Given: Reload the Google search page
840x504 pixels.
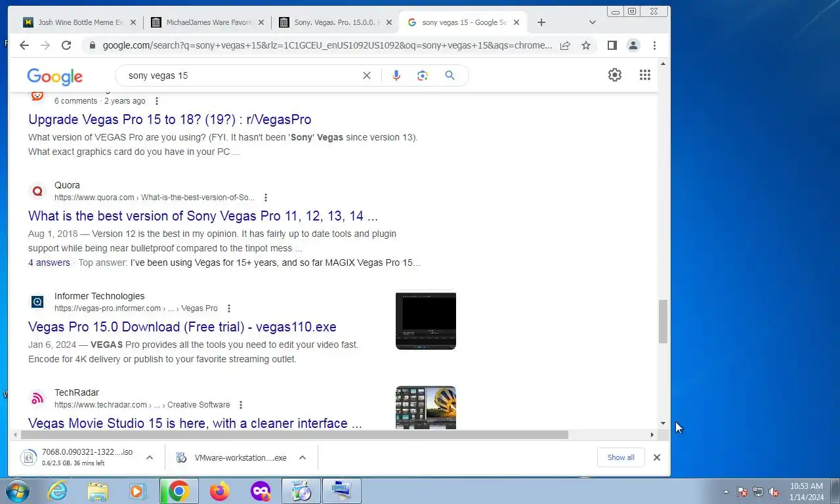Looking at the screenshot, I should click(x=66, y=45).
